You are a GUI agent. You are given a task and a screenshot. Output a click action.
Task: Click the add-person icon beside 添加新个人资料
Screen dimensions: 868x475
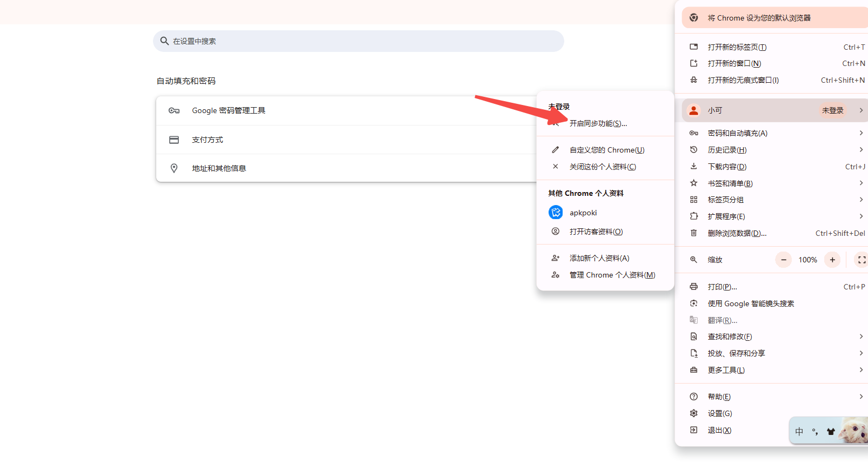(555, 258)
